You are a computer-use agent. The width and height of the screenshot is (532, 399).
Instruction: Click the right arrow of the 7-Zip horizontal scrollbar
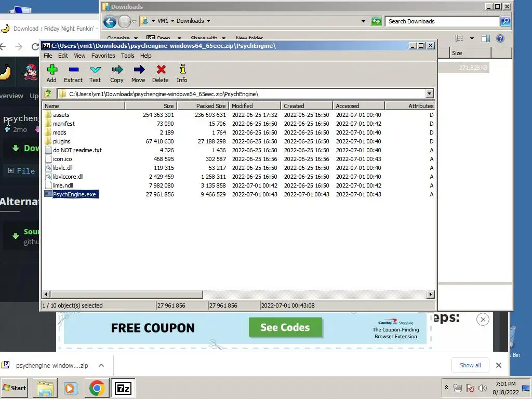pos(431,294)
